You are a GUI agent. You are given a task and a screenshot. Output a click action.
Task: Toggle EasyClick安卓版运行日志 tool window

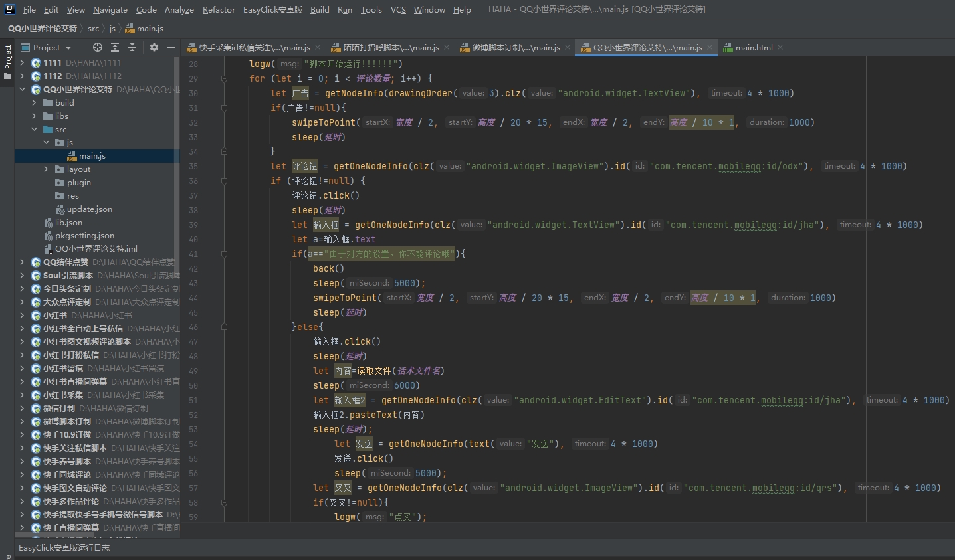tap(64, 548)
